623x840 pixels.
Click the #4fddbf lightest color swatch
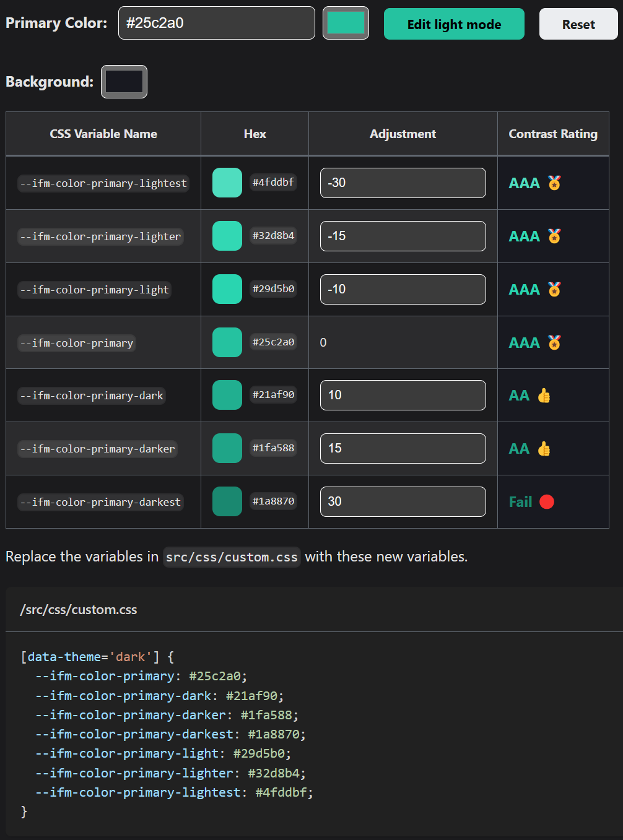(x=227, y=183)
